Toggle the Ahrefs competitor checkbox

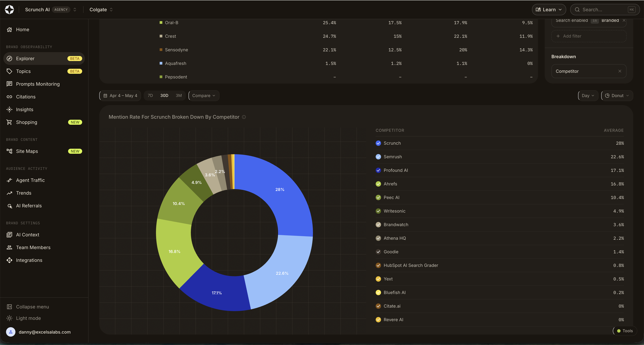tap(378, 184)
